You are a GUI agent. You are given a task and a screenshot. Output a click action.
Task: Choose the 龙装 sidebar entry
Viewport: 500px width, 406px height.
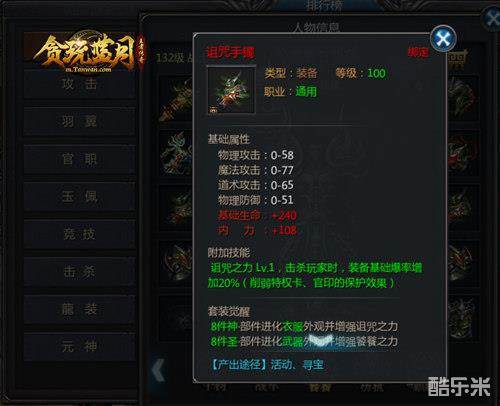[x=79, y=309]
